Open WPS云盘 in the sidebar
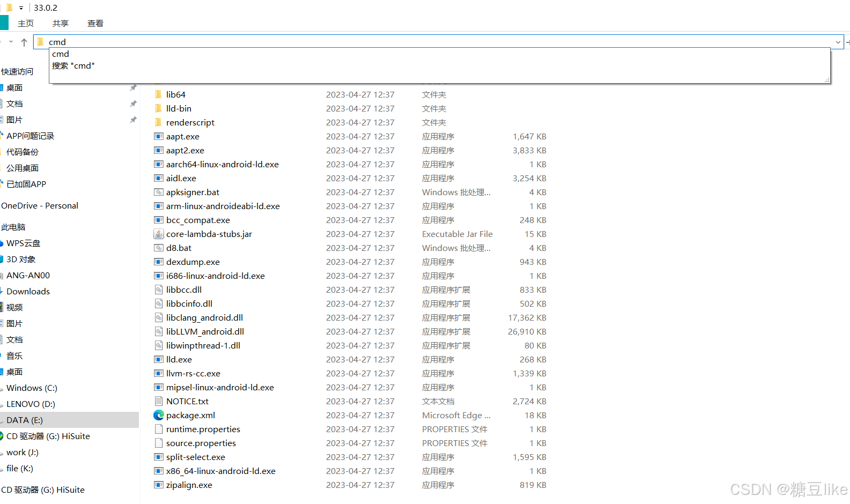Viewport: 850px width, 504px height. [x=24, y=243]
